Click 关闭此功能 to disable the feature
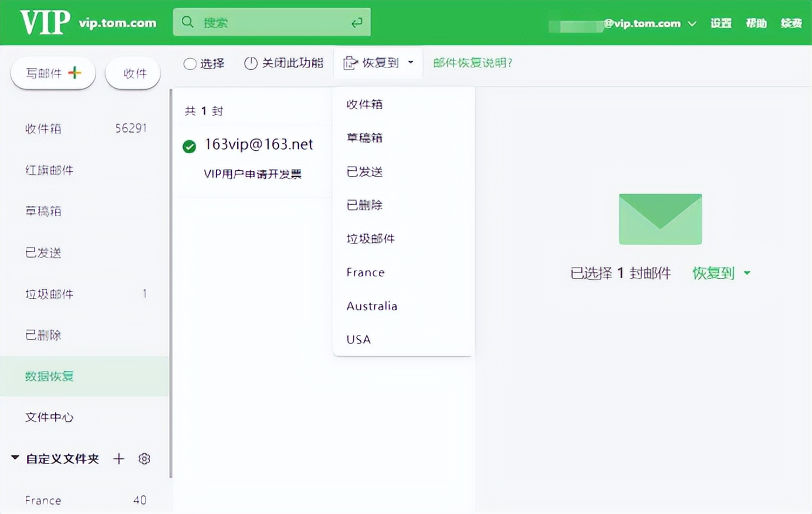 [x=292, y=63]
